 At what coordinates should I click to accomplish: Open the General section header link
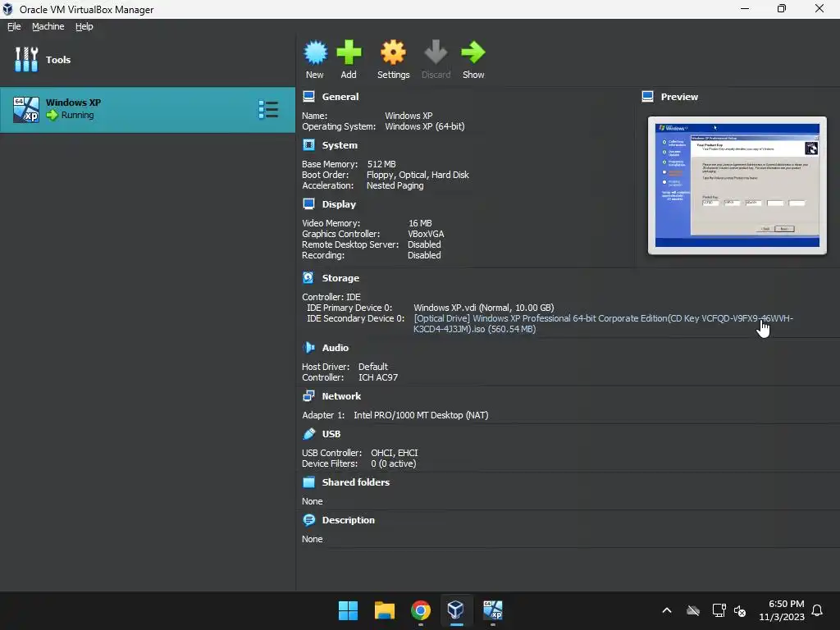click(340, 97)
